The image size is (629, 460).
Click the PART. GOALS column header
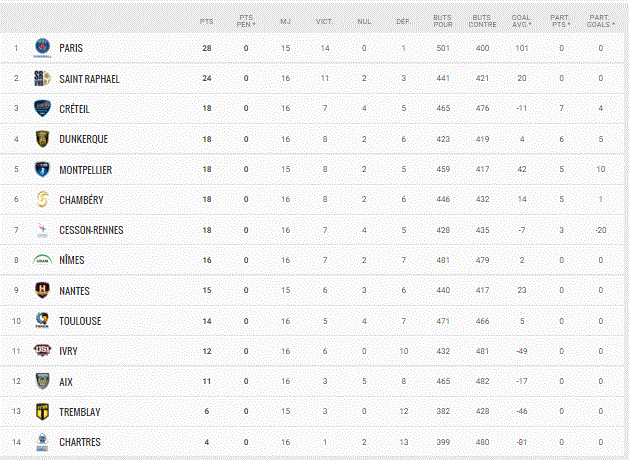point(601,21)
